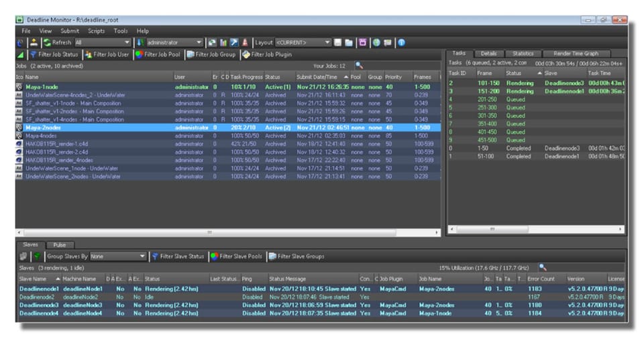Click Filter Job Group
Image resolution: width=644 pixels, height=337 pixels.
point(211,54)
